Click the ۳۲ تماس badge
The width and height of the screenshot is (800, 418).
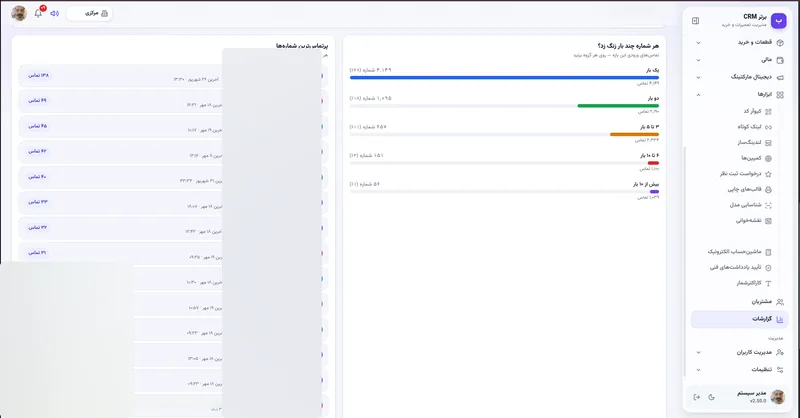(x=37, y=228)
